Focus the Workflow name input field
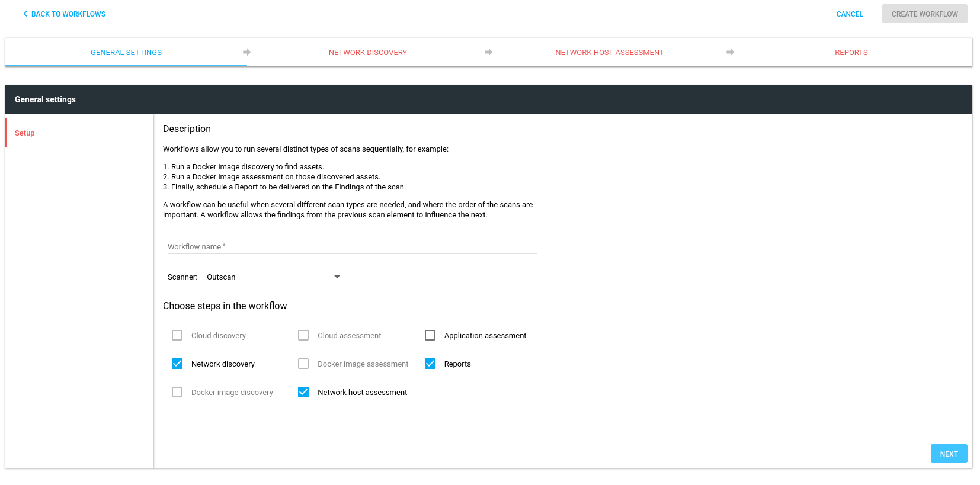The height and width of the screenshot is (485, 980). (x=352, y=246)
